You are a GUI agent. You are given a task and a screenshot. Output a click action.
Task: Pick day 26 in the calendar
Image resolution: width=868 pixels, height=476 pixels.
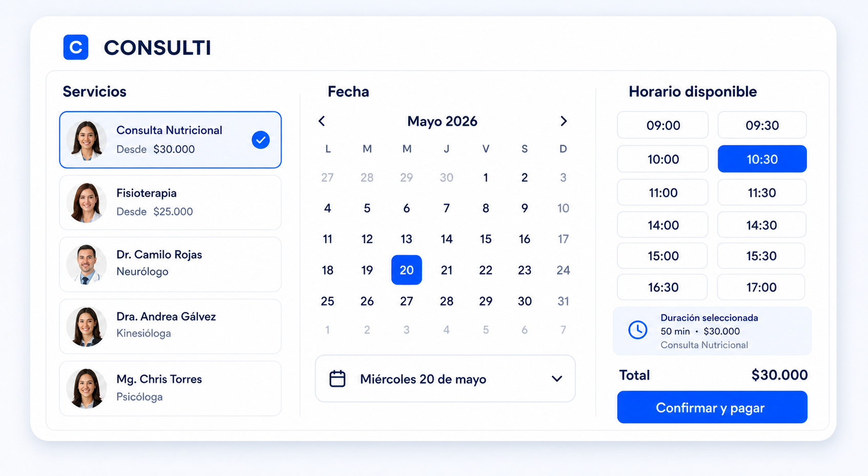point(367,301)
